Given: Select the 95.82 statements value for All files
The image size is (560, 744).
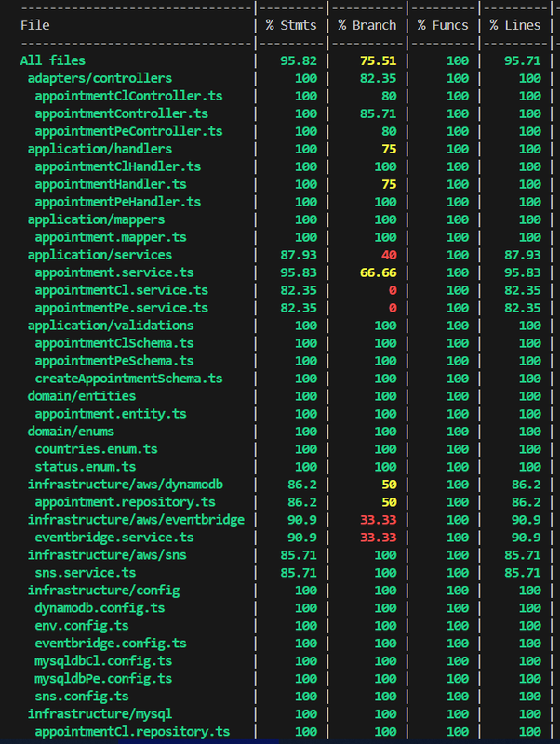Looking at the screenshot, I should (x=299, y=60).
